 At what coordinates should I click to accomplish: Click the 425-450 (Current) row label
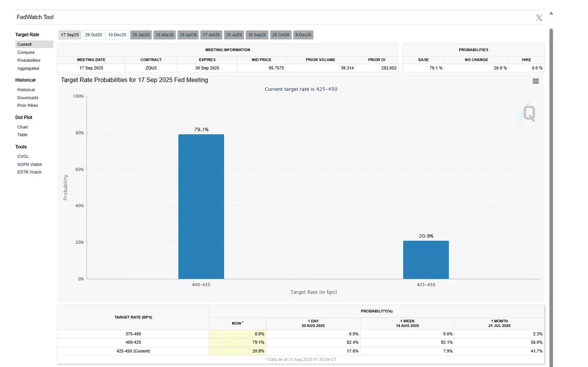click(133, 351)
